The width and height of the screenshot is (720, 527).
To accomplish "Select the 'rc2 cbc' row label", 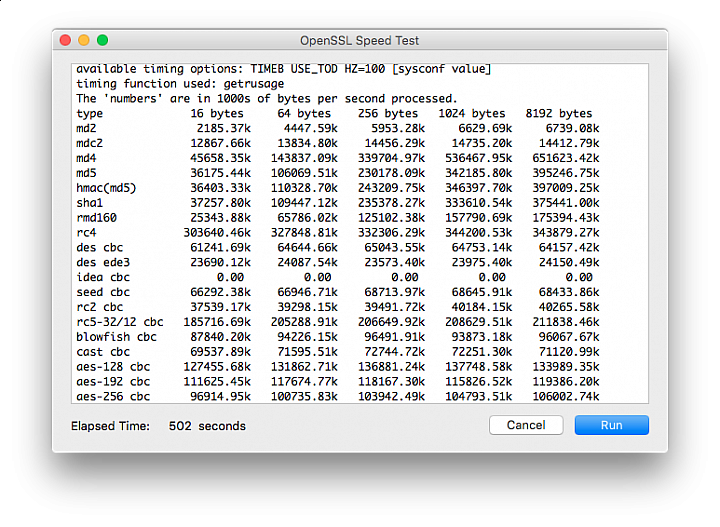I will 100,307.
